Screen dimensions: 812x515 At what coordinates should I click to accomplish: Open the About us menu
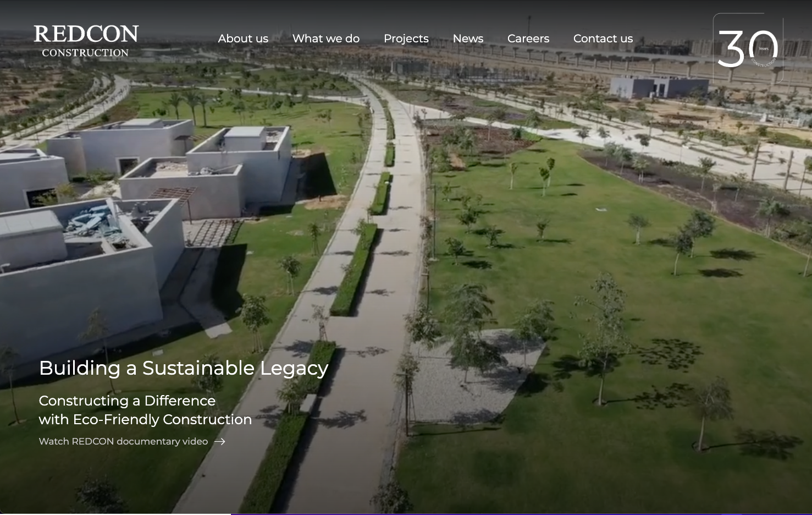click(243, 39)
